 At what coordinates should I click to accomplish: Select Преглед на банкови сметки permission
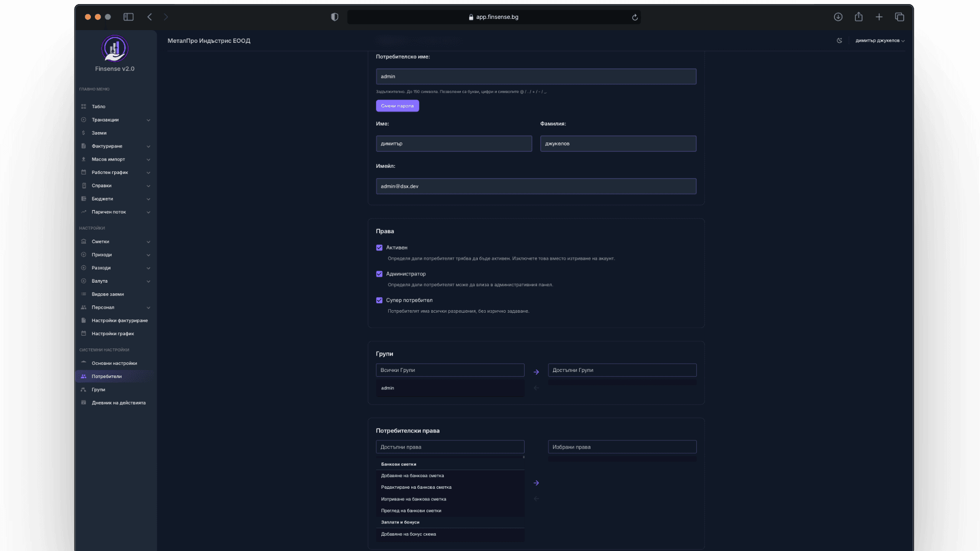(450, 511)
